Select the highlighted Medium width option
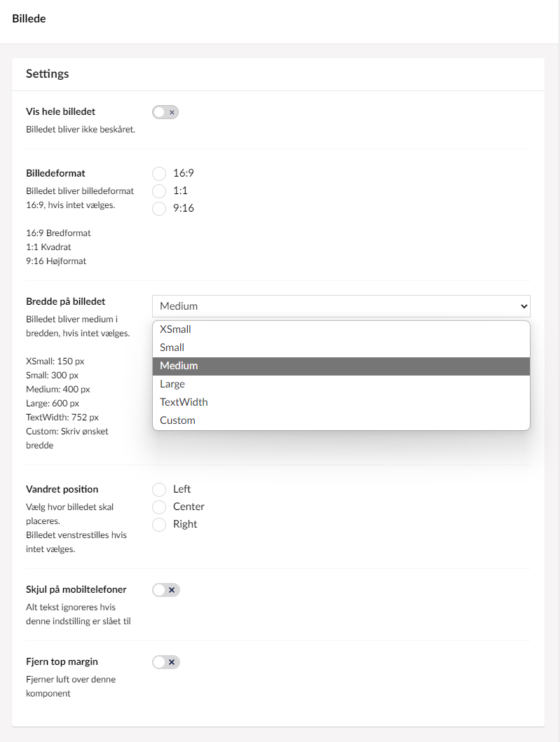 179,366
